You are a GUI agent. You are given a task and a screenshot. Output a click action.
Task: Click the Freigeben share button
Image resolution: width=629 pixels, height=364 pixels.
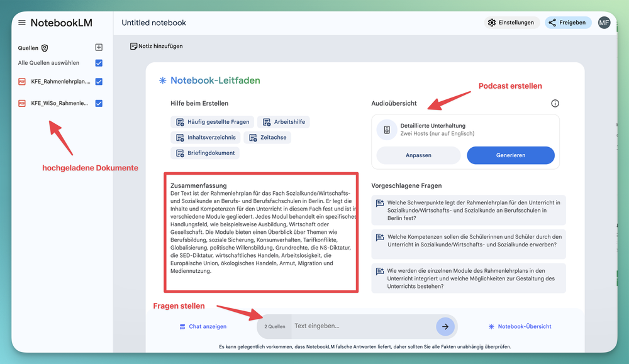pyautogui.click(x=567, y=23)
